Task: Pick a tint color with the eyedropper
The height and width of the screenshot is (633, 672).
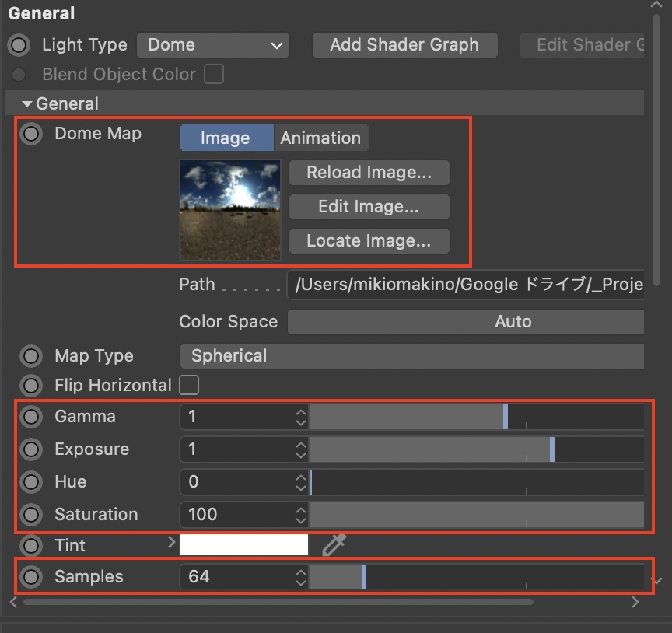Action: [x=334, y=545]
